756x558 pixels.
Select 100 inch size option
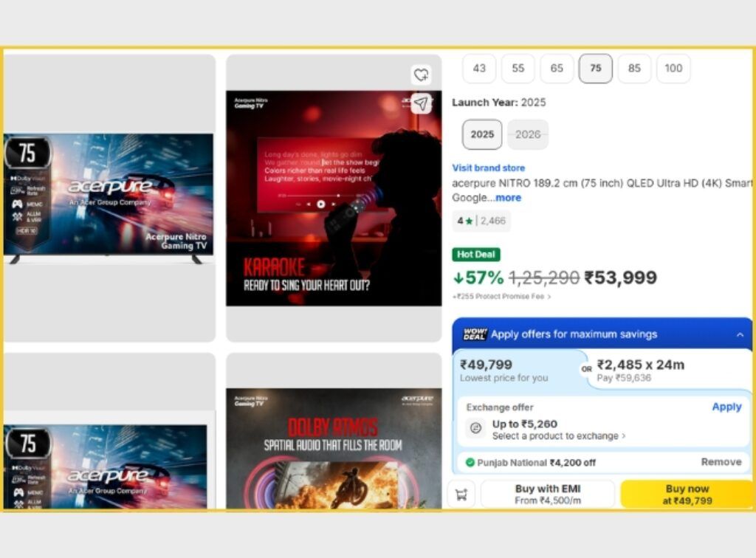pyautogui.click(x=673, y=69)
